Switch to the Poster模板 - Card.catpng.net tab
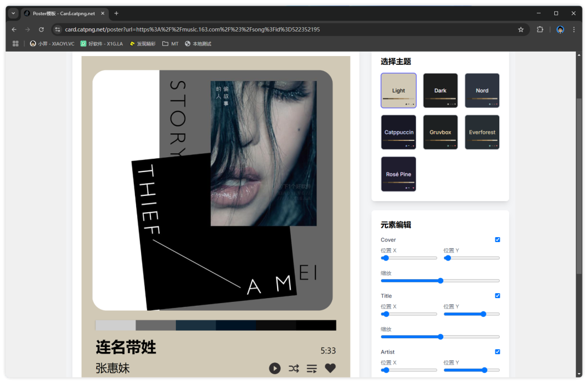This screenshot has width=588, height=383. [x=64, y=13]
